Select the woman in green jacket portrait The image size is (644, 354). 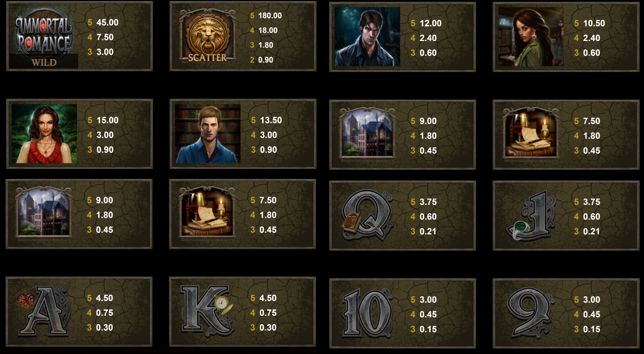click(530, 37)
